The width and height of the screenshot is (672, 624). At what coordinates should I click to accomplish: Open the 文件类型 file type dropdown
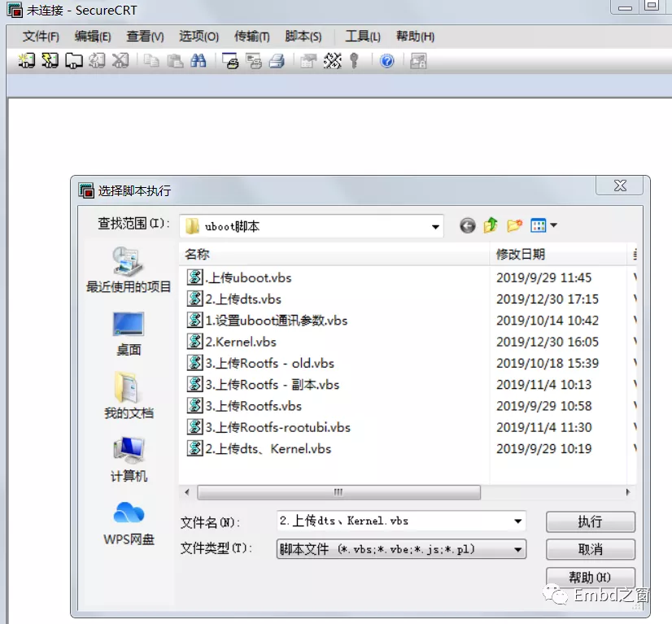pyautogui.click(x=518, y=549)
